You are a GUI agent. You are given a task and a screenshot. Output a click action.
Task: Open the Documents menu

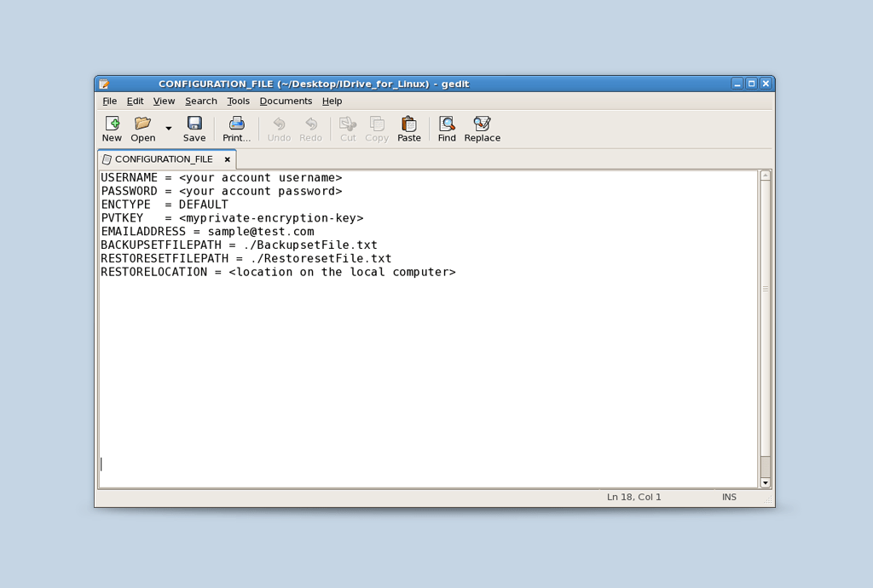pyautogui.click(x=286, y=101)
